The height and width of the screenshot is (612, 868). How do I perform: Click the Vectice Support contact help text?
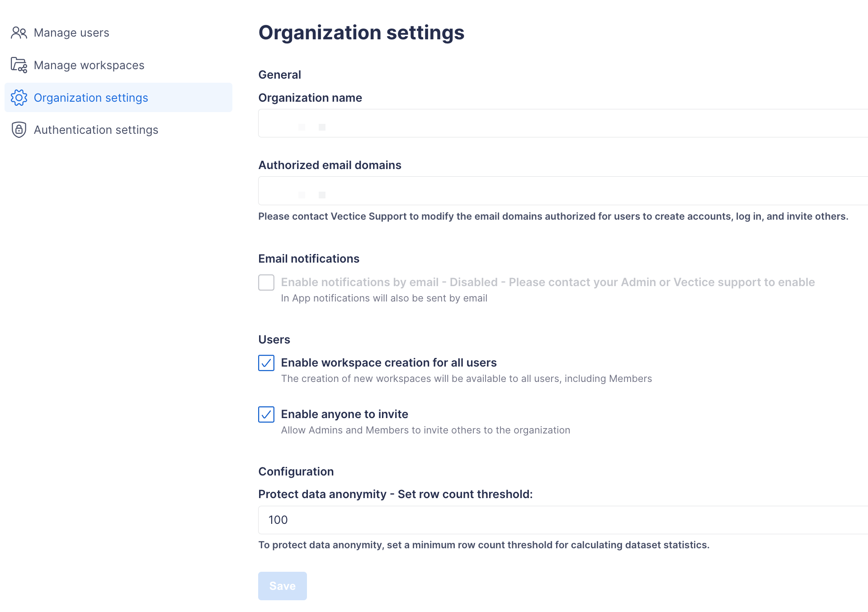click(x=553, y=217)
